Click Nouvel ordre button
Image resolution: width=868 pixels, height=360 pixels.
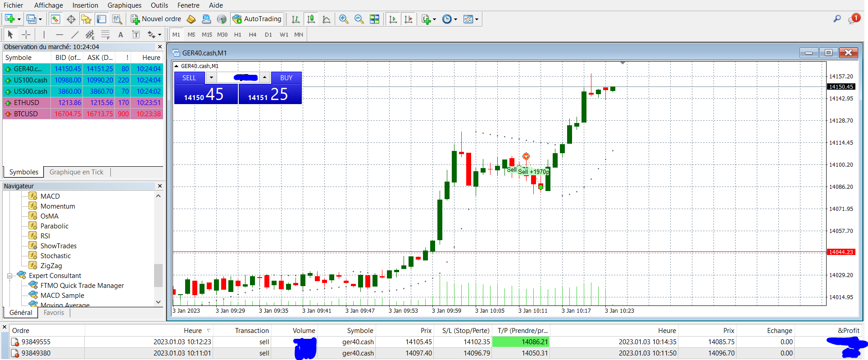[x=156, y=19]
